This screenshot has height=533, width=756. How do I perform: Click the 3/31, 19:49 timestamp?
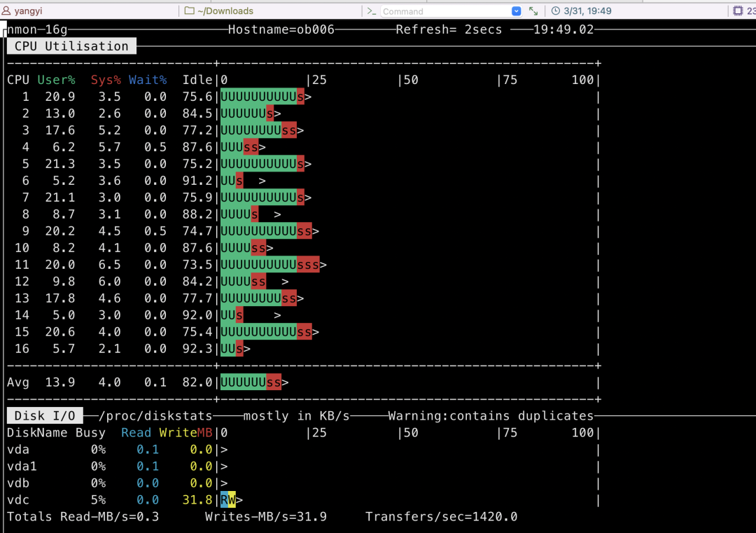pos(587,11)
